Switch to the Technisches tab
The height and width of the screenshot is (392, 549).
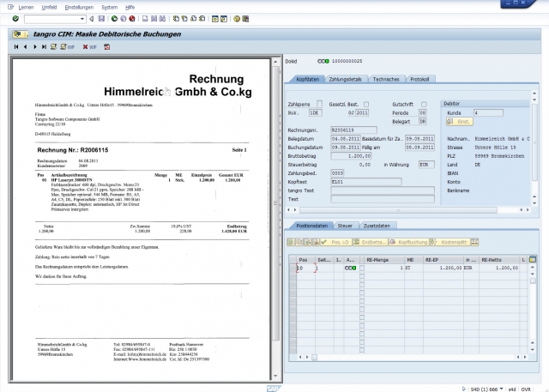pos(386,79)
